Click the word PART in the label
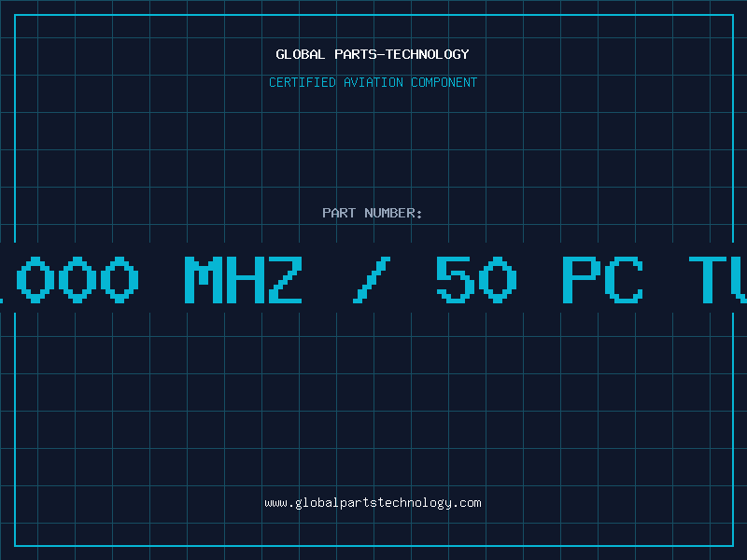The width and height of the screenshot is (747, 560). coord(339,213)
